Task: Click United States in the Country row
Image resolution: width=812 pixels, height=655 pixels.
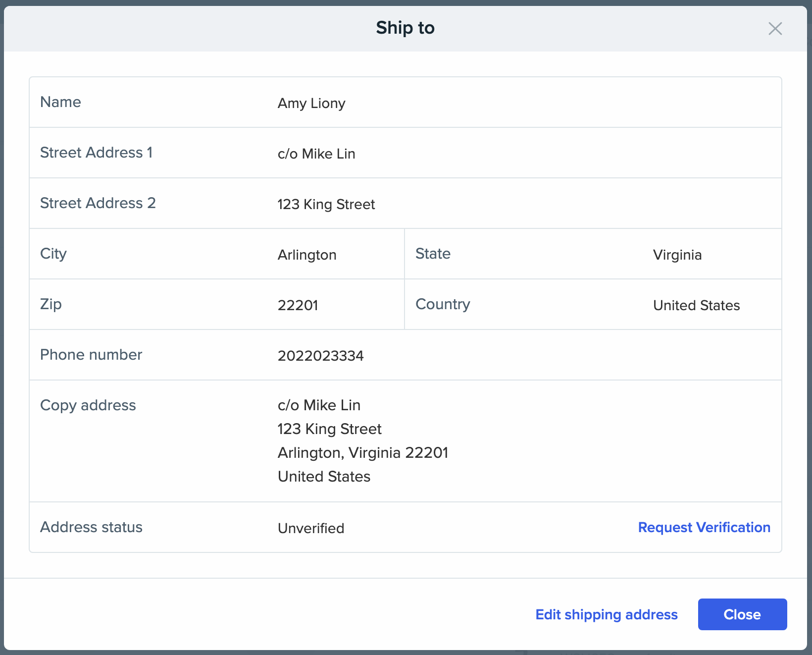Action: pos(696,305)
